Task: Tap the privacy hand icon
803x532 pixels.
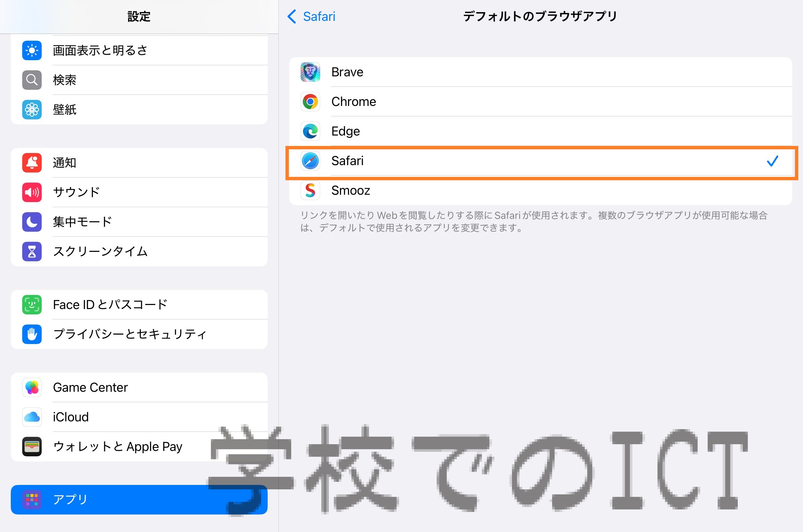Action: pos(32,334)
